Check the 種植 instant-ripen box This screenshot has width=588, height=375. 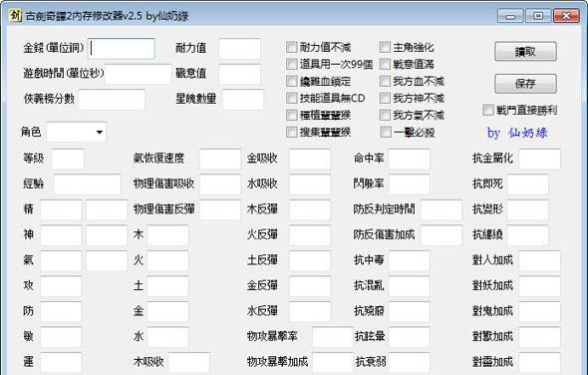pos(292,115)
